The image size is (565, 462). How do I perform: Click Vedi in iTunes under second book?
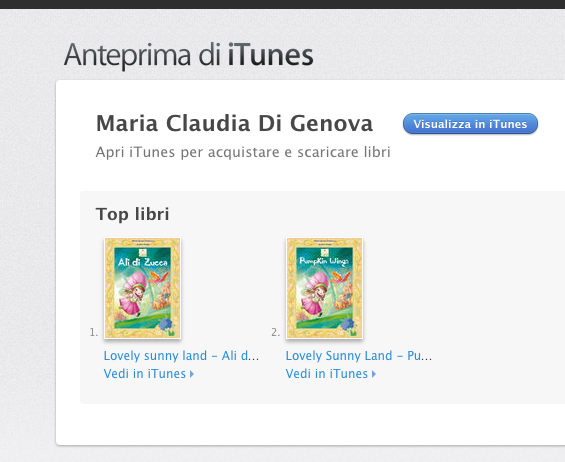point(326,374)
